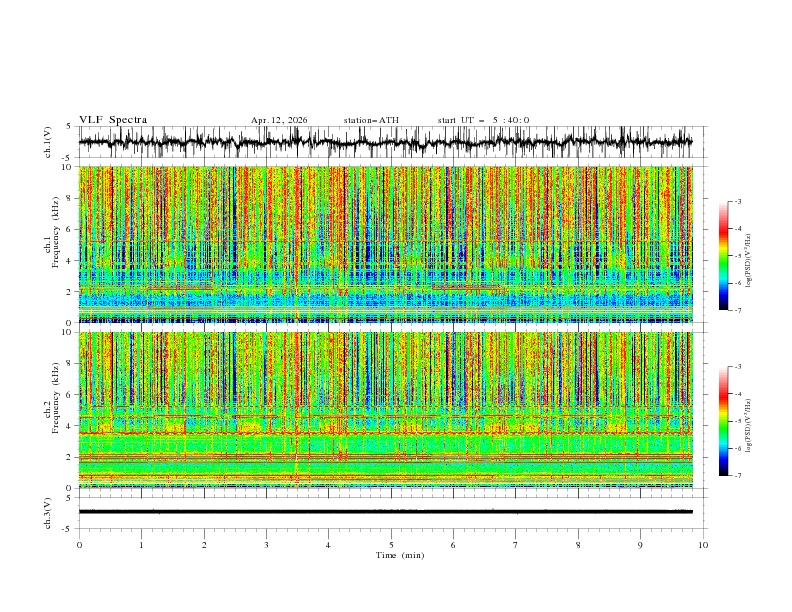Click the time-axis tick label '3'
This screenshot has height=612, width=792.
point(266,545)
